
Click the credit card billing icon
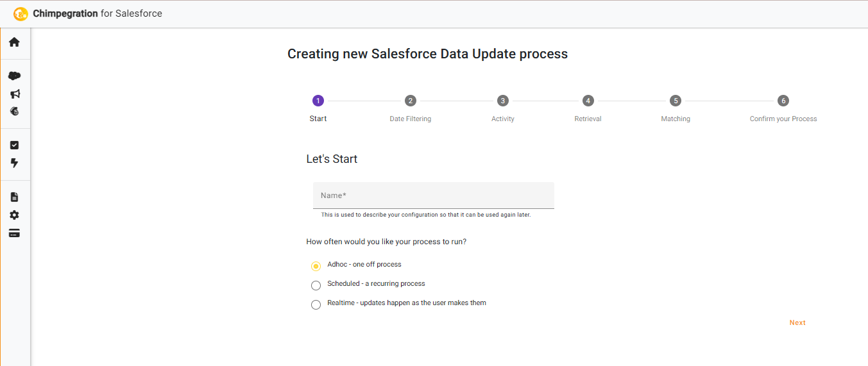pyautogui.click(x=14, y=233)
